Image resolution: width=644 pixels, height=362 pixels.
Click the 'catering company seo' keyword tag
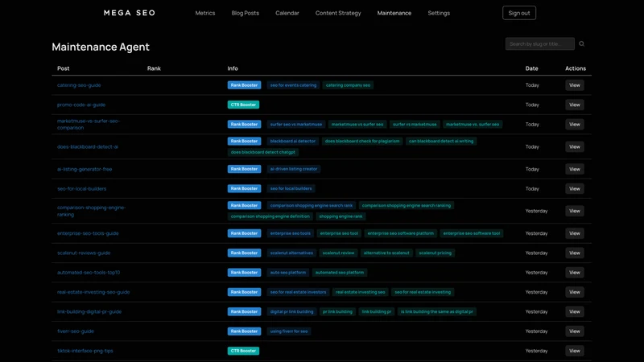(x=348, y=85)
